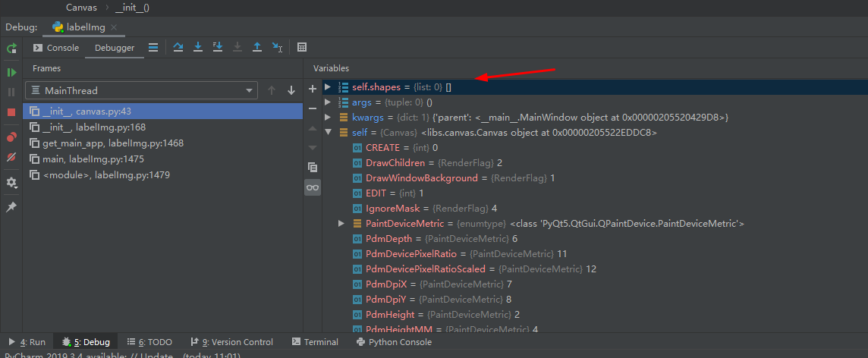Open Evaluate Expression calculator
Image resolution: width=868 pixels, height=358 pixels.
[302, 48]
